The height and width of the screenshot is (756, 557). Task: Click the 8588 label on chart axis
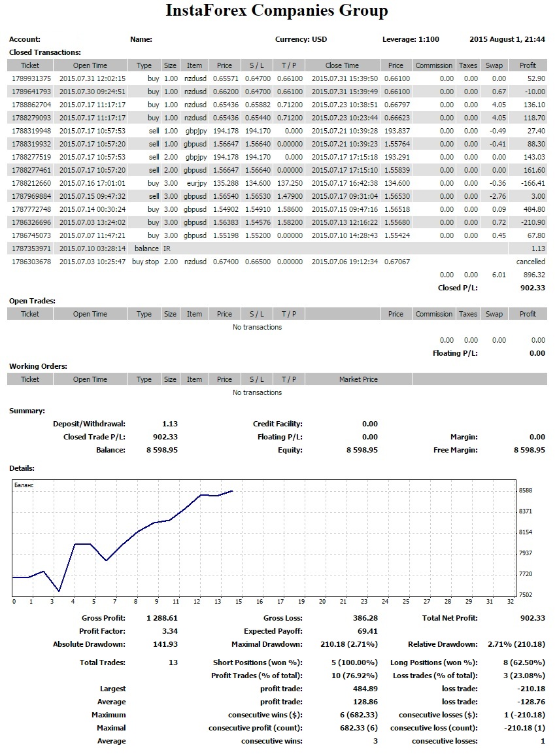click(x=526, y=490)
